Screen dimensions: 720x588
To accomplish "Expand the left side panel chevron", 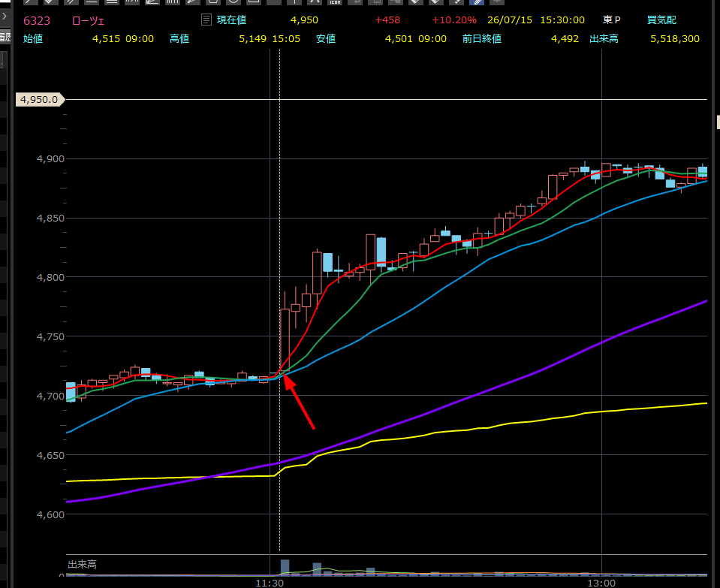I will point(5,17).
